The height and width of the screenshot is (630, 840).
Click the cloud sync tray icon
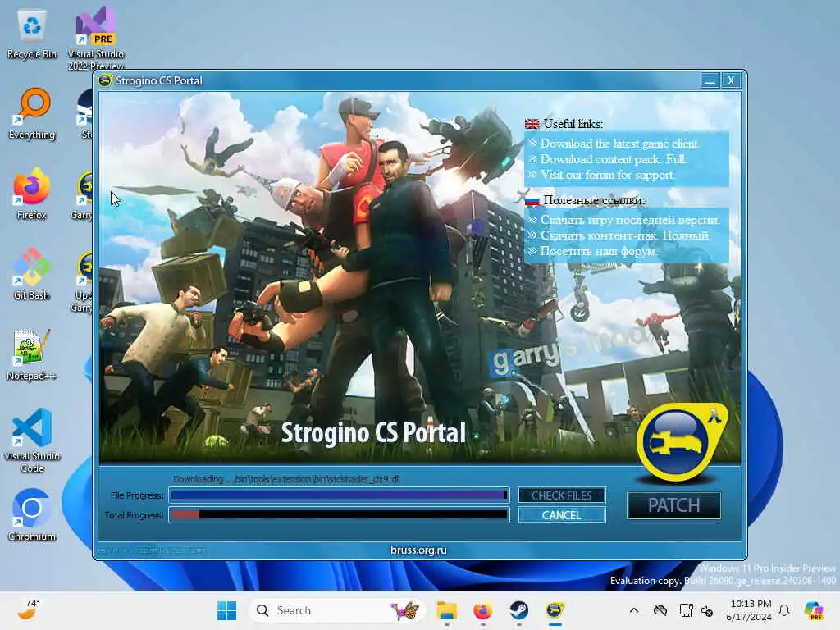coord(660,610)
